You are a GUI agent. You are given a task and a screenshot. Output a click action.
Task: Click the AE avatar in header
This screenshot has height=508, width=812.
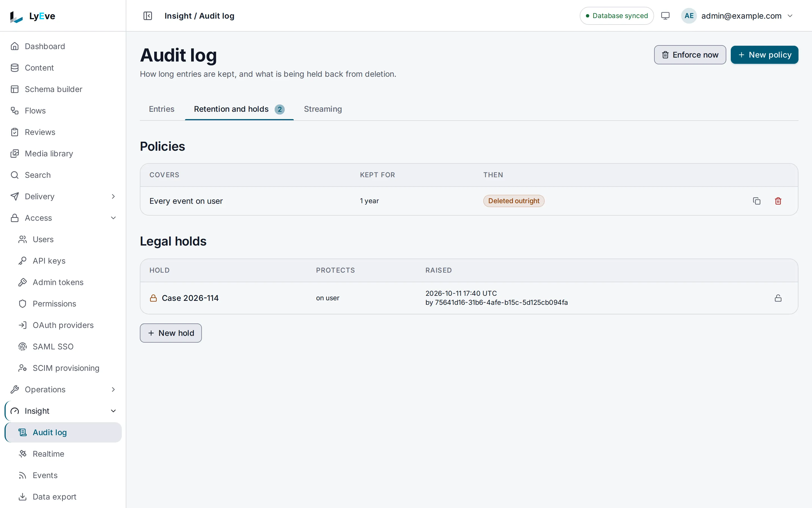(x=689, y=16)
